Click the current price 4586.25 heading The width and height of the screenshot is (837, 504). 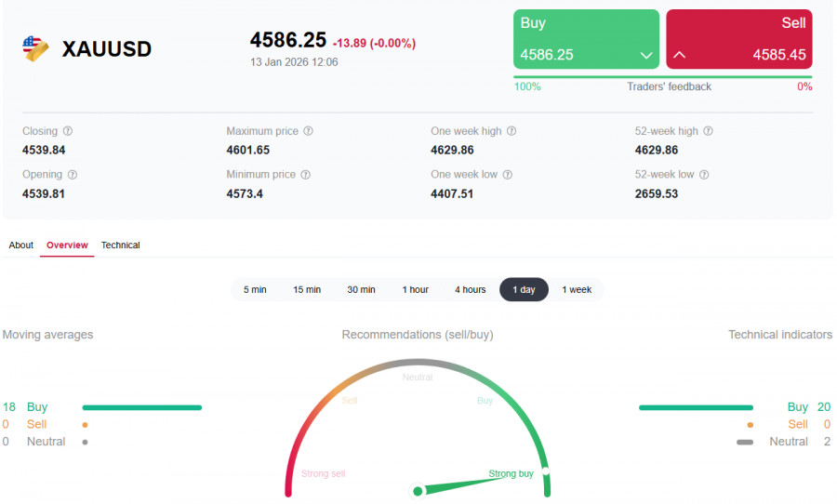(287, 40)
